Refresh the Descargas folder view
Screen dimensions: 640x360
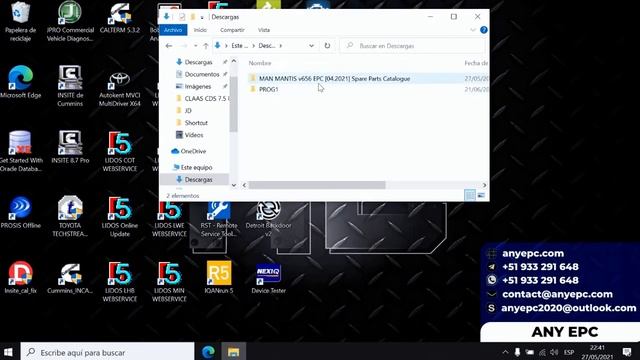click(x=327, y=46)
